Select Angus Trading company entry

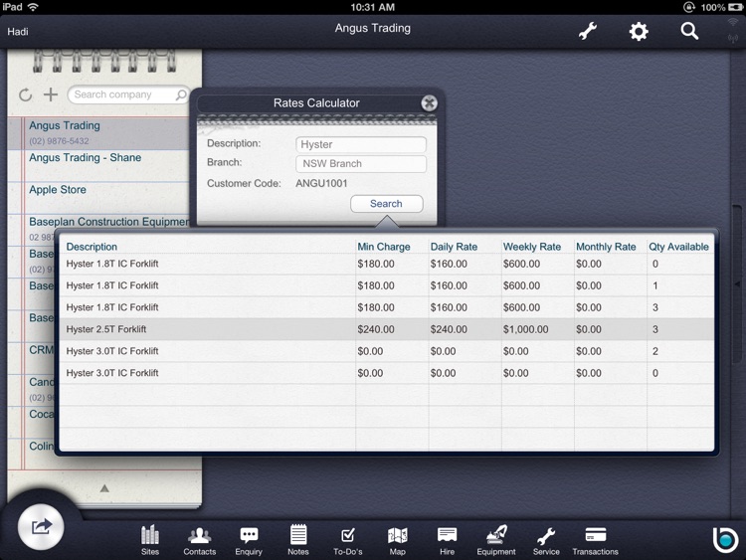[98, 133]
